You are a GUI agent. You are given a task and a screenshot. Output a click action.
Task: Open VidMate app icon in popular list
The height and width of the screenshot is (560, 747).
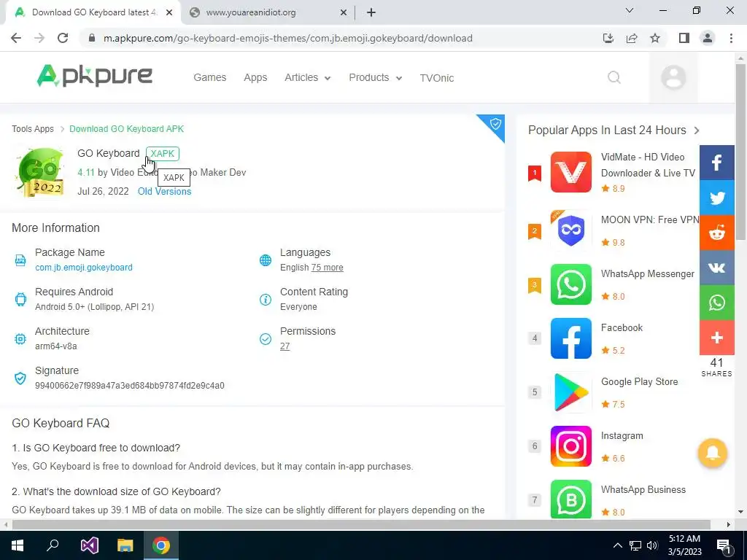(x=570, y=172)
